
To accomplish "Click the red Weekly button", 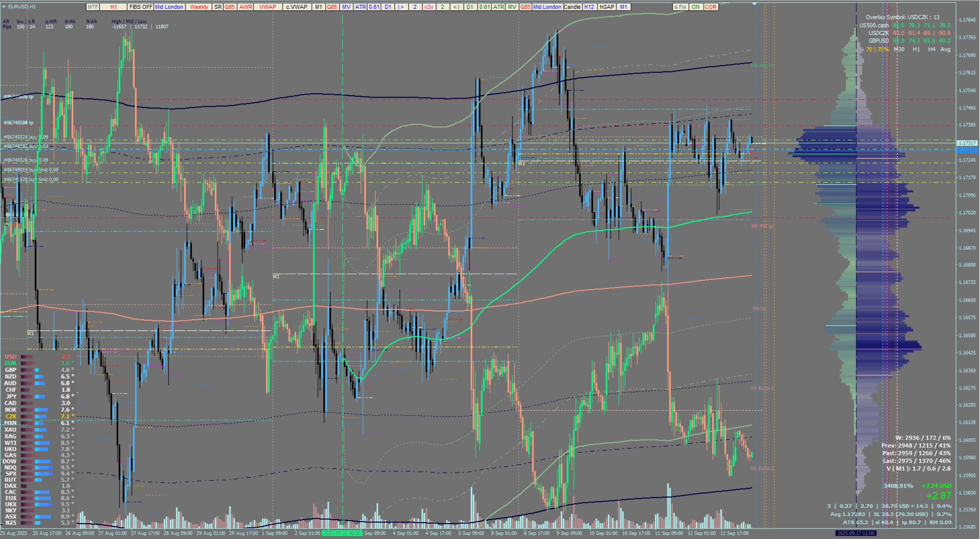I will 199,7.
